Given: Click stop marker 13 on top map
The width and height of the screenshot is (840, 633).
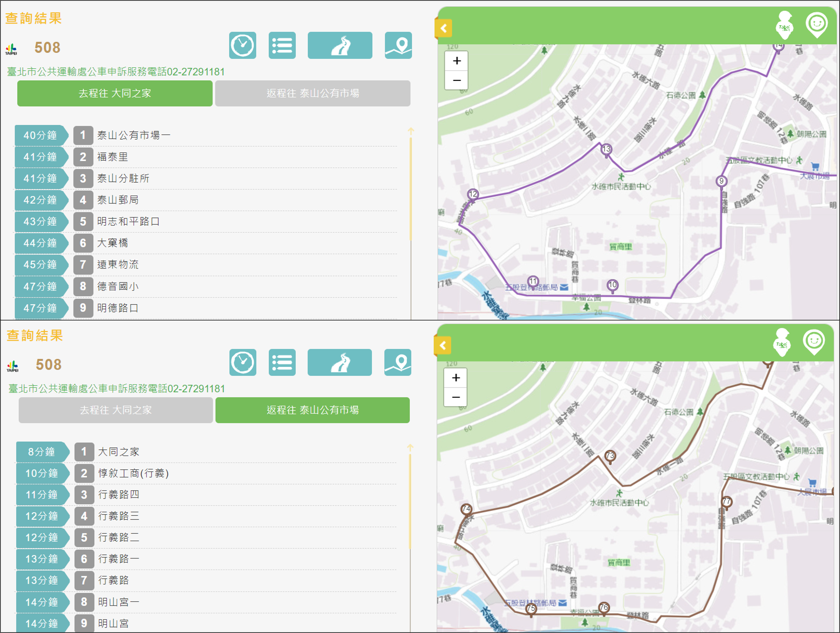Looking at the screenshot, I should 606,149.
